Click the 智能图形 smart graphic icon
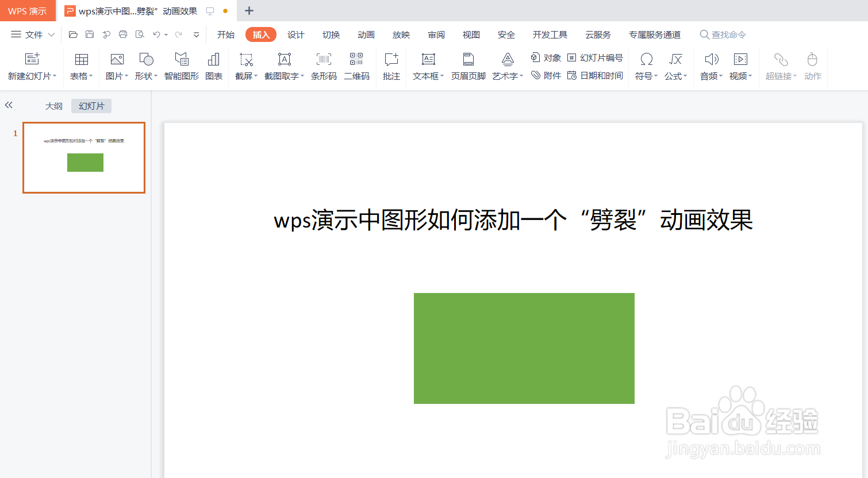This screenshot has width=868, height=478. [182, 59]
